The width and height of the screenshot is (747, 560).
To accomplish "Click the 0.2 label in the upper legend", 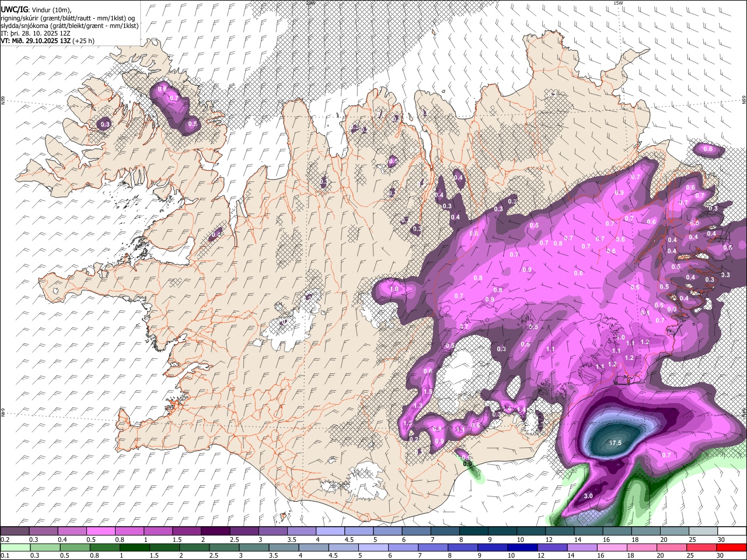I will pos(5,540).
